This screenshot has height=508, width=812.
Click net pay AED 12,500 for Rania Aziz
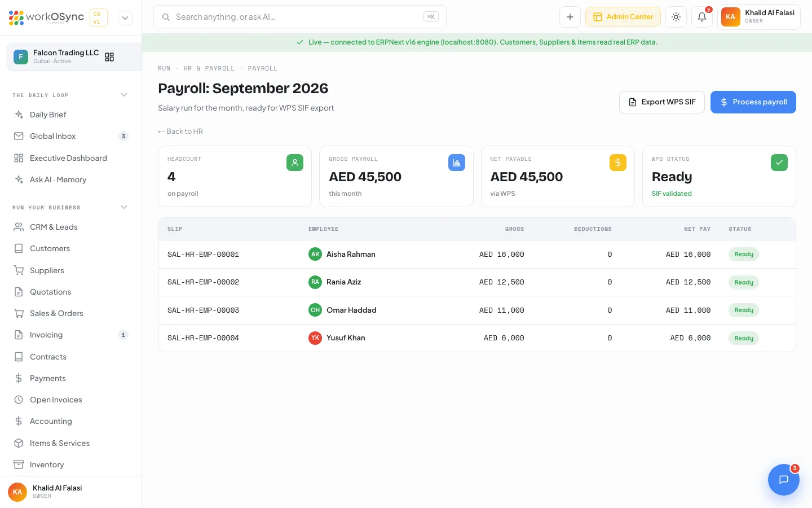pos(688,282)
